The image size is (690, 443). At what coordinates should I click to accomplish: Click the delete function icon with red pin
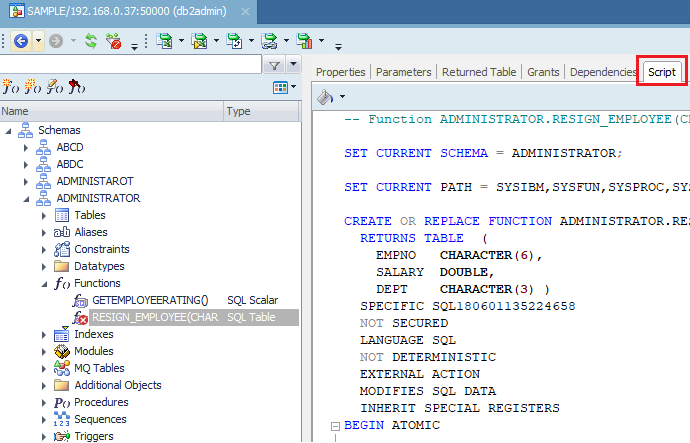tap(73, 88)
